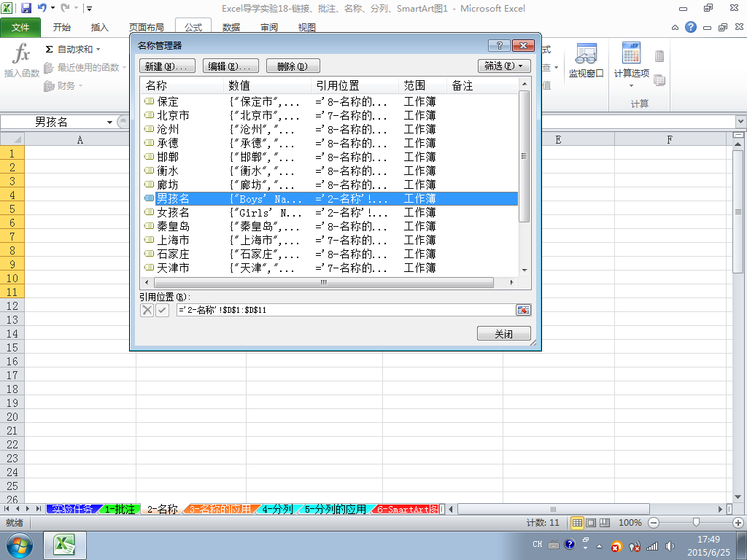Viewport: 747px width, 560px height.
Task: Click the Edit button in Name Manager
Action: pyautogui.click(x=231, y=66)
